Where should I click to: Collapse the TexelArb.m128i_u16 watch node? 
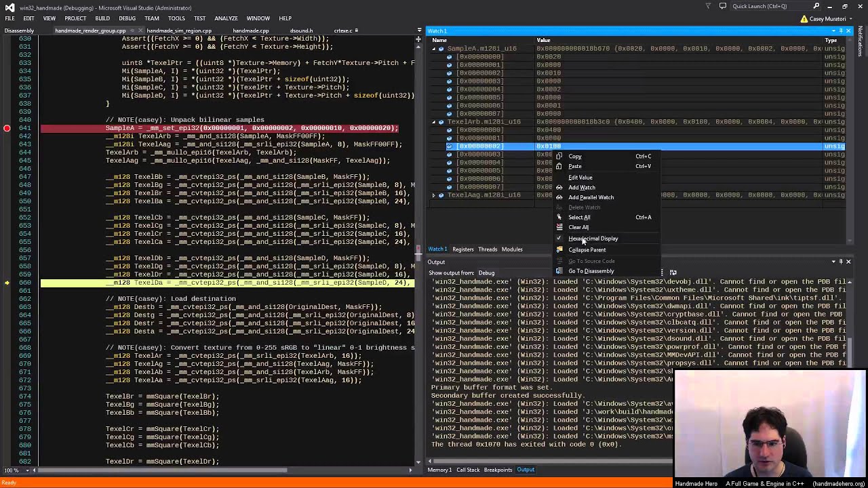pos(434,122)
